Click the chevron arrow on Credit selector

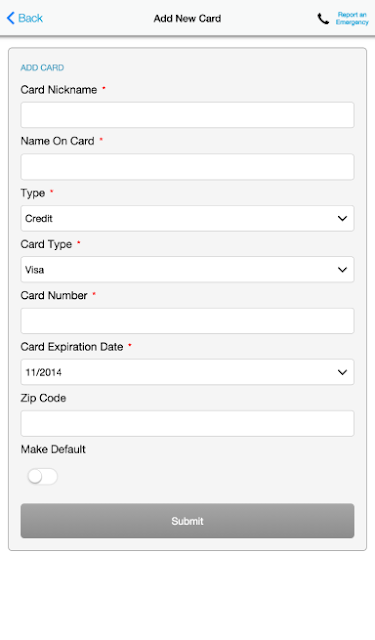point(342,218)
